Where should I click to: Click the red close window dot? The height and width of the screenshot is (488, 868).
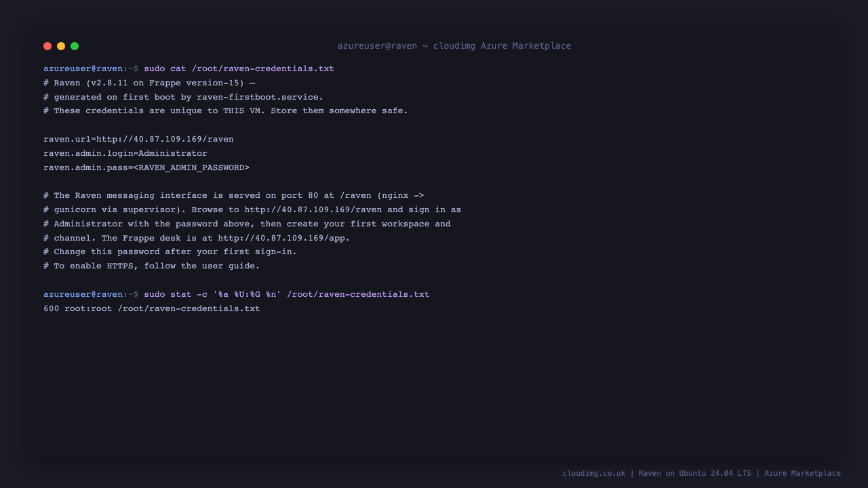[x=47, y=46]
